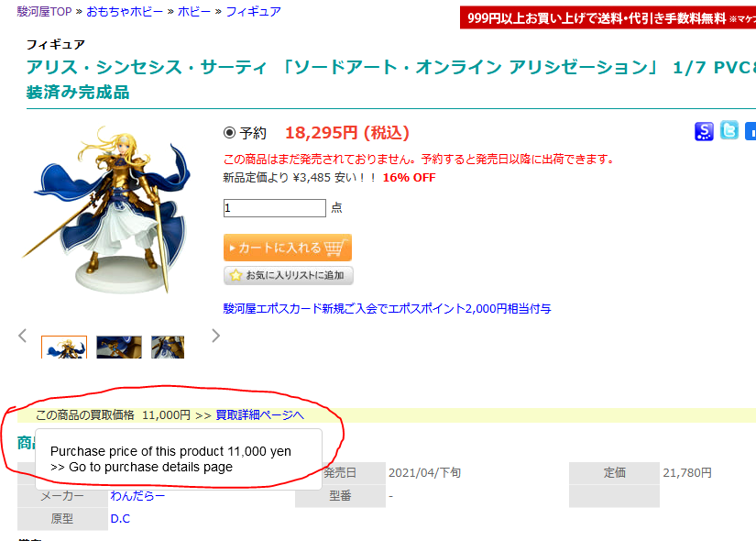The width and height of the screenshot is (756, 541).
Task: Open 買取詳細ページへ link
Action: pyautogui.click(x=260, y=415)
